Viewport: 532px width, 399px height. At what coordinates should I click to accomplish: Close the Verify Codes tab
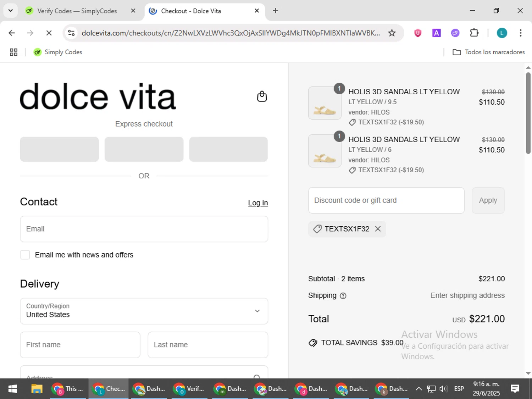click(133, 11)
